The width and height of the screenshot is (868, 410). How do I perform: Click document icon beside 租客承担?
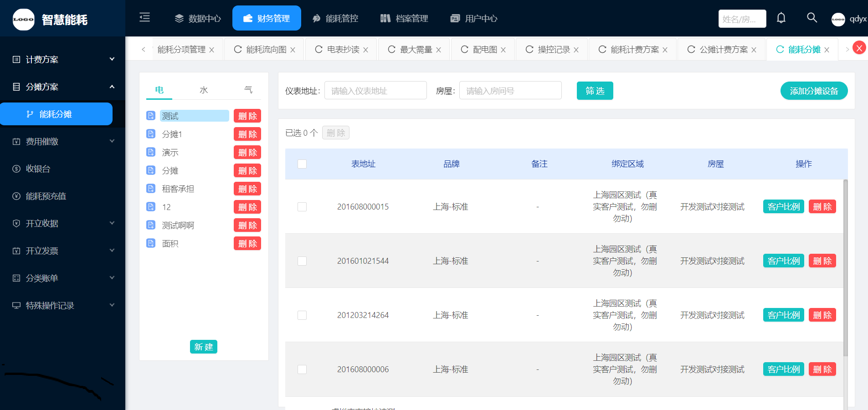click(x=151, y=189)
